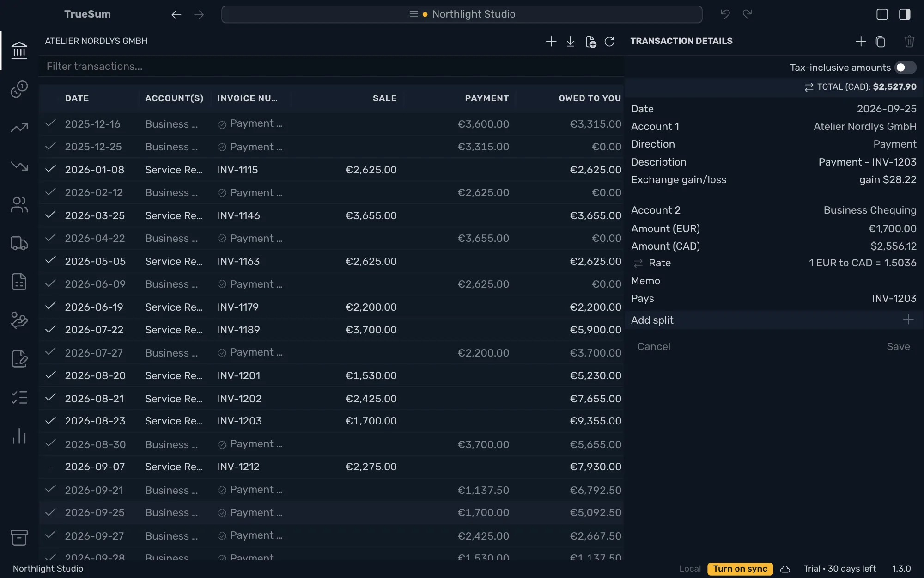Open the customers people sidebar icon
The image size is (924, 578).
pyautogui.click(x=19, y=205)
